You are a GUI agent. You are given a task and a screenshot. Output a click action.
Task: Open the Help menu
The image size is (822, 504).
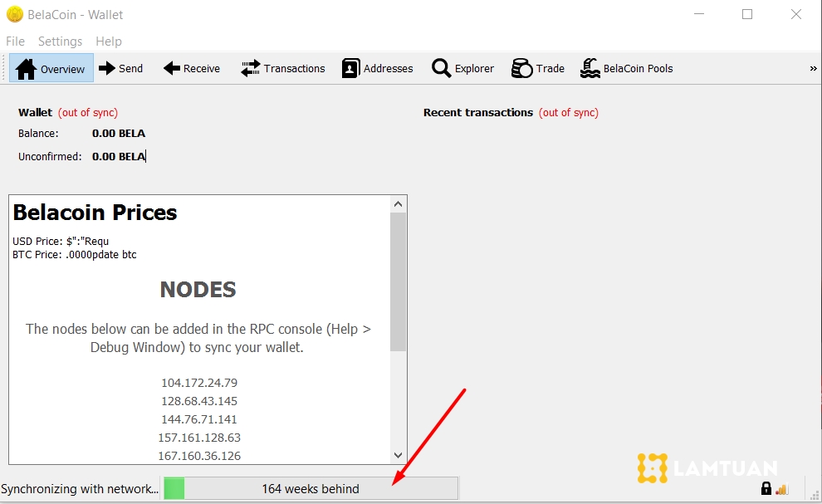tap(109, 41)
